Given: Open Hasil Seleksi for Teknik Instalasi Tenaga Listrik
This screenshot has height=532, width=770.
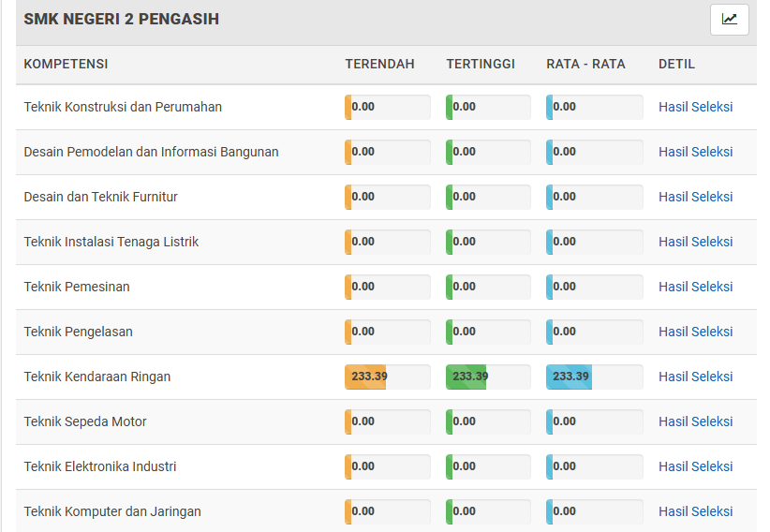Looking at the screenshot, I should [695, 242].
